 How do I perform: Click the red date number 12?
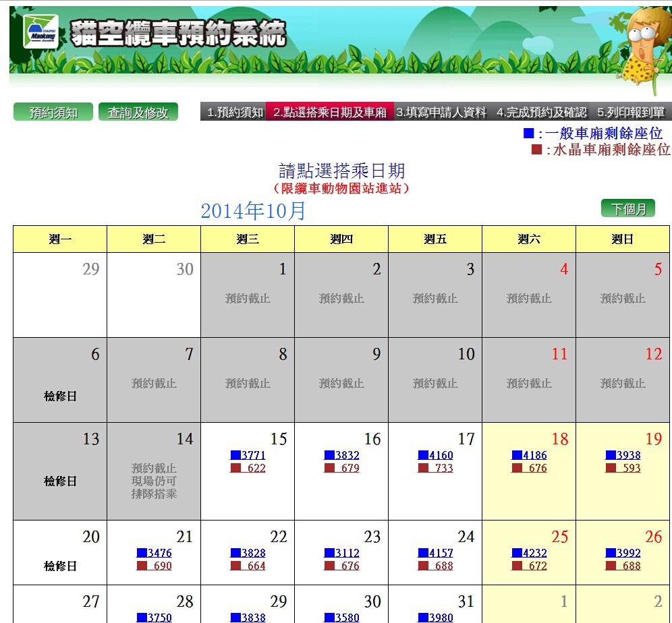[x=654, y=354]
